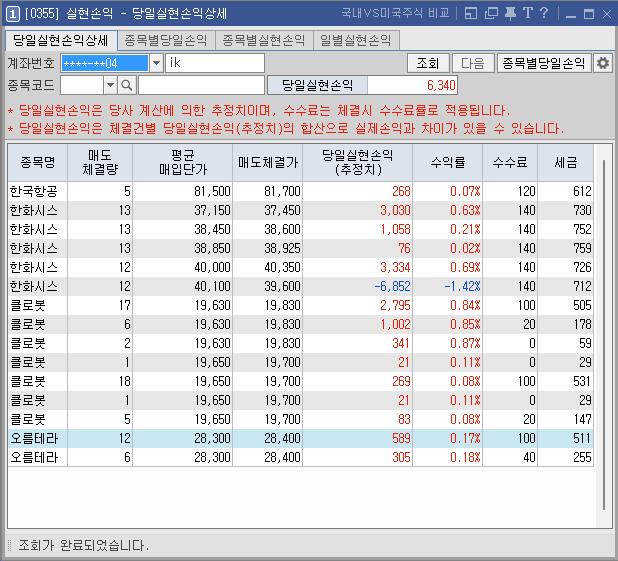Switch to 종목별실현손익 tab
The width and height of the screenshot is (618, 561).
point(264,40)
